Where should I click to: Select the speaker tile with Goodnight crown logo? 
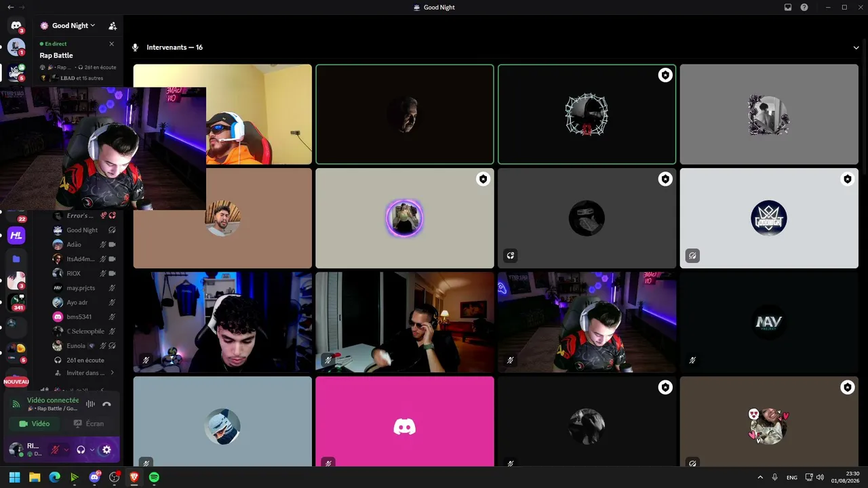pos(769,218)
